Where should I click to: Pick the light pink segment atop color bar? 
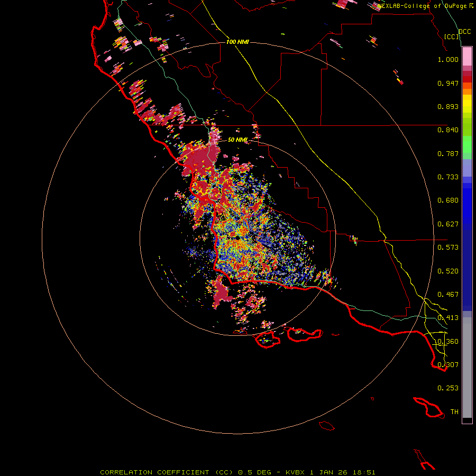[467, 57]
